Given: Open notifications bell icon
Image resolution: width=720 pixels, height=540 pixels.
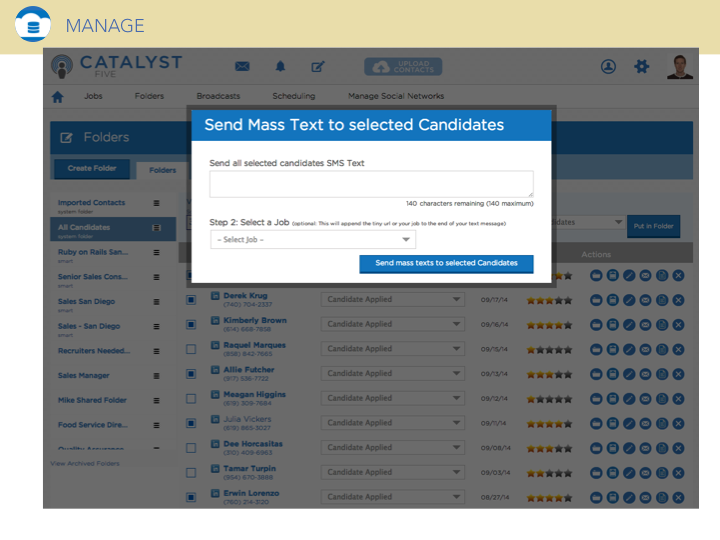Looking at the screenshot, I should click(280, 67).
